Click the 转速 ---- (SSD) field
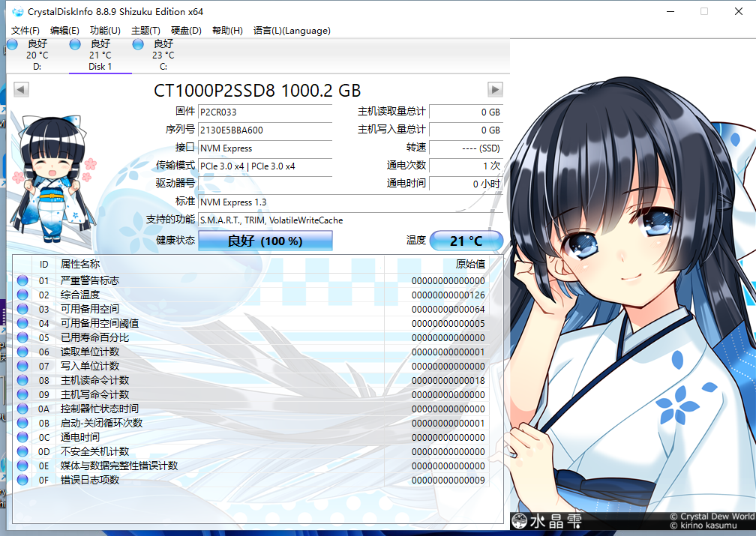This screenshot has height=536, width=756. coord(466,148)
